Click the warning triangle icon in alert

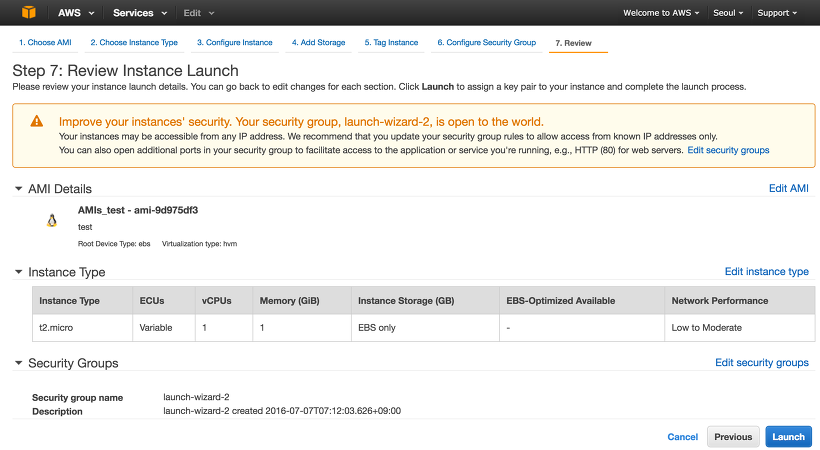tap(37, 121)
